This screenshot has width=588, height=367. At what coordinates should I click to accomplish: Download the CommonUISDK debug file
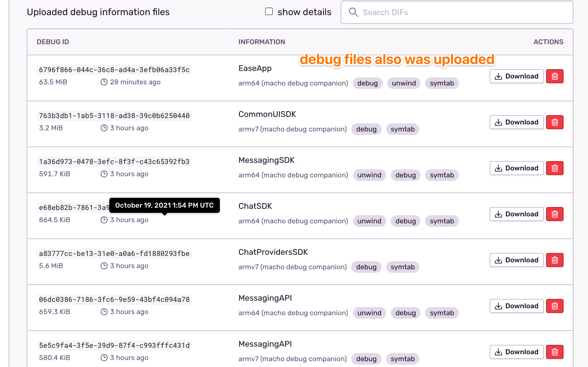click(516, 122)
